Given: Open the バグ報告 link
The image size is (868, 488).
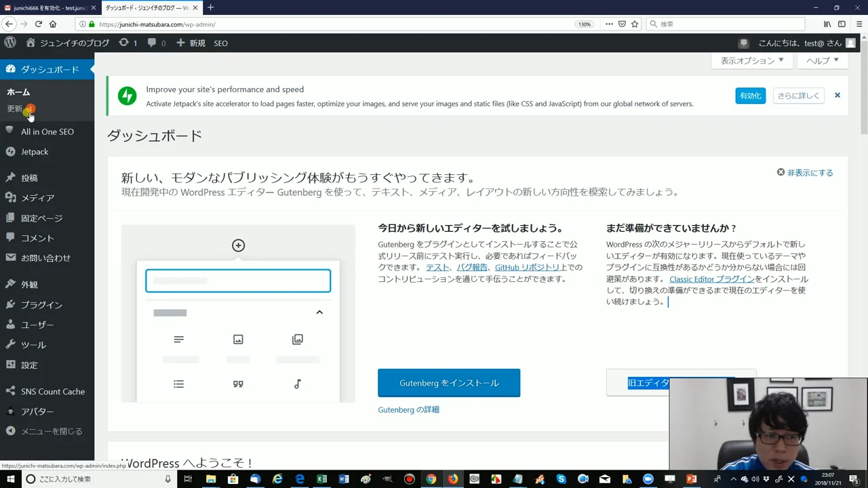Looking at the screenshot, I should coord(472,267).
